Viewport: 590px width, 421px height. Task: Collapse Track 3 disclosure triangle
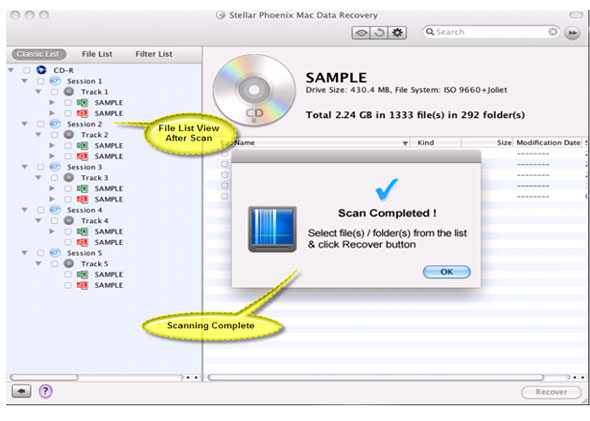pos(38,177)
